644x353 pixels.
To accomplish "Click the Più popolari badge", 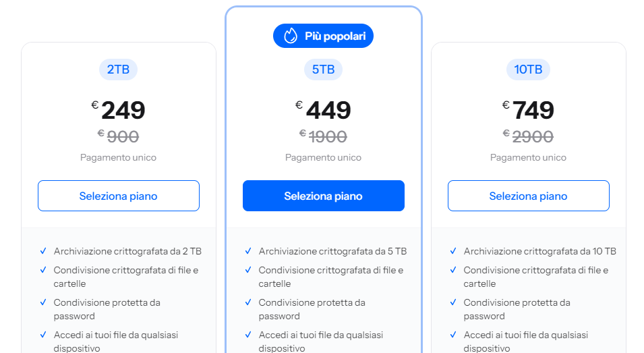I will (x=323, y=36).
